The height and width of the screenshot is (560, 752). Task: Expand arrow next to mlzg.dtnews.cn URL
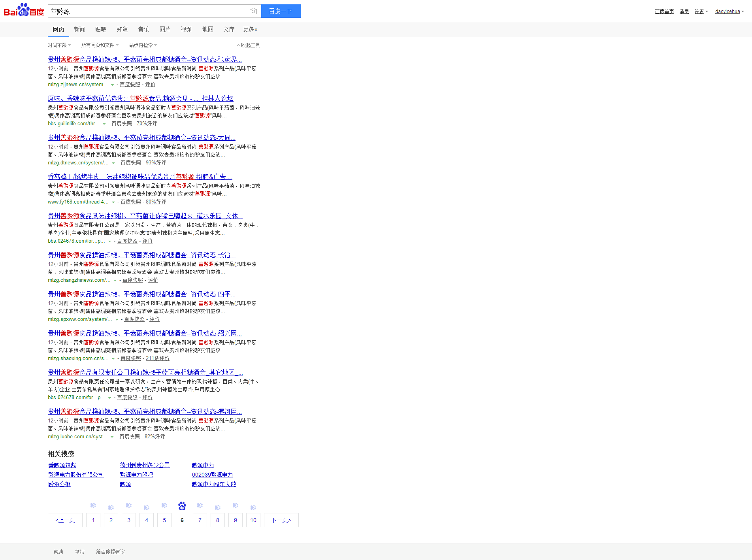click(113, 163)
